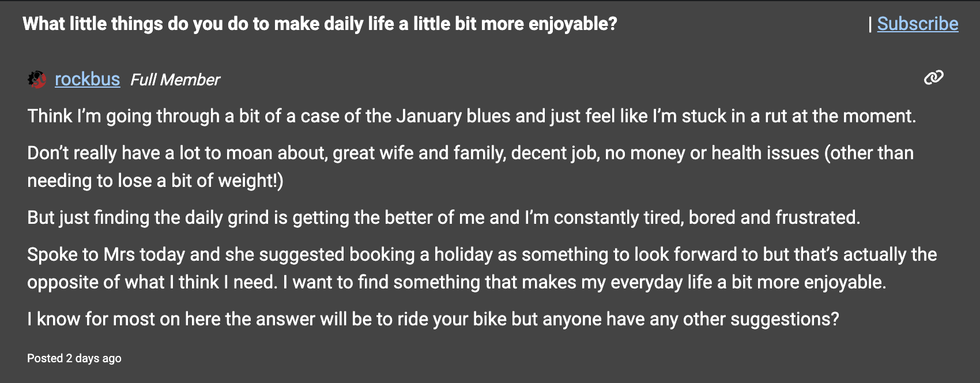Click the thread title about daily life

pos(319,24)
